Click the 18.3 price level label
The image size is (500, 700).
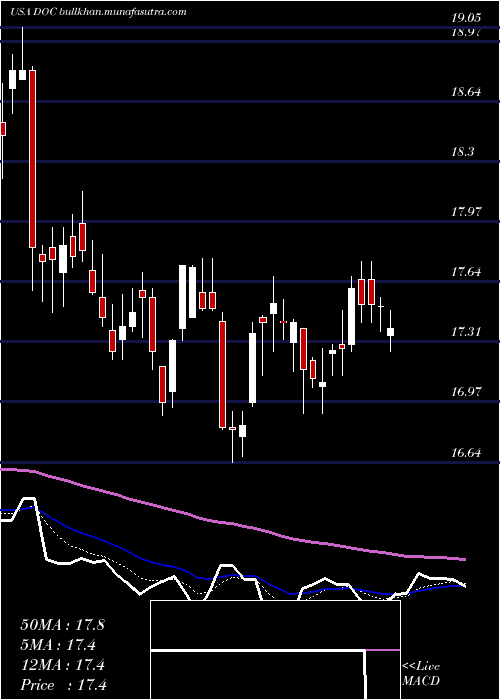462,152
